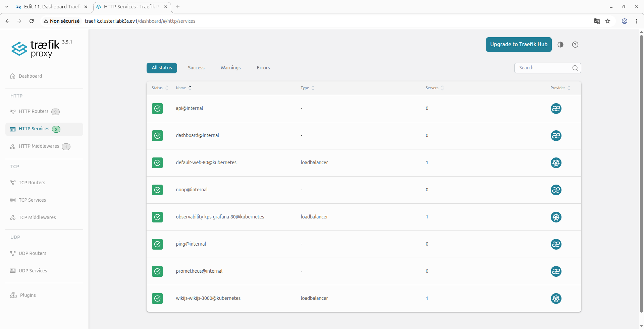Sort table by Type column
The height and width of the screenshot is (329, 644).
click(308, 88)
